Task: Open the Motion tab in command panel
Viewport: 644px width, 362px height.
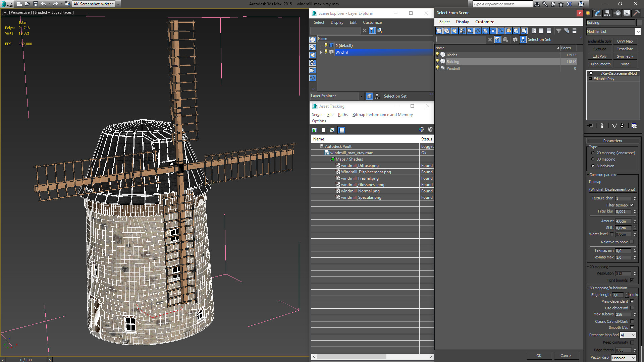Action: 618,13
